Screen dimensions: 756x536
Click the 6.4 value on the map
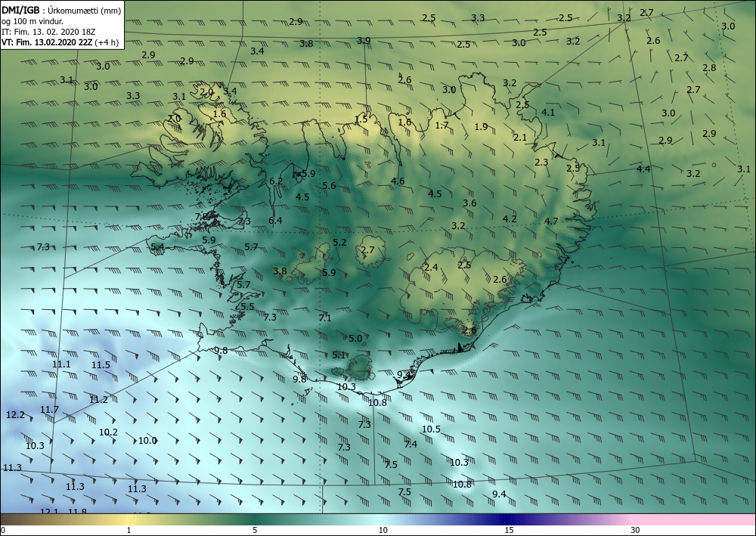[x=275, y=220]
